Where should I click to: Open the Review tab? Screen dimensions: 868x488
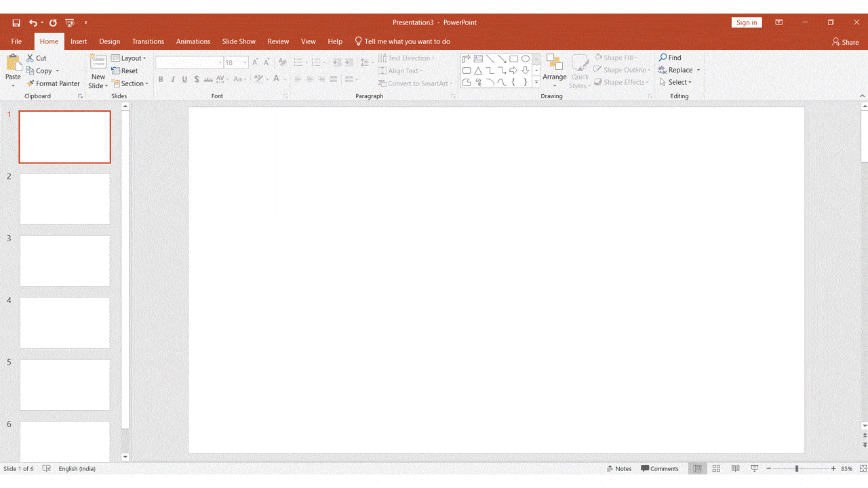278,41
